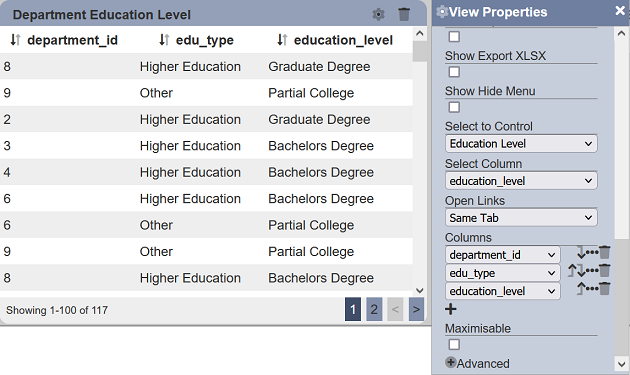Screen dimensions: 630x375
Task: Expand the Advanced section
Action: [477, 363]
